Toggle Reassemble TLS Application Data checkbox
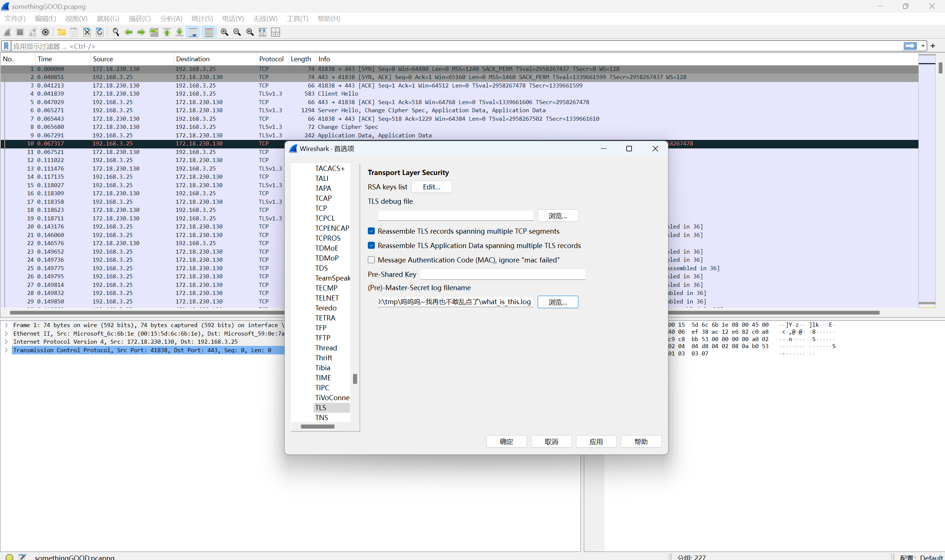Screen dimensions: 945x560 (372, 245)
